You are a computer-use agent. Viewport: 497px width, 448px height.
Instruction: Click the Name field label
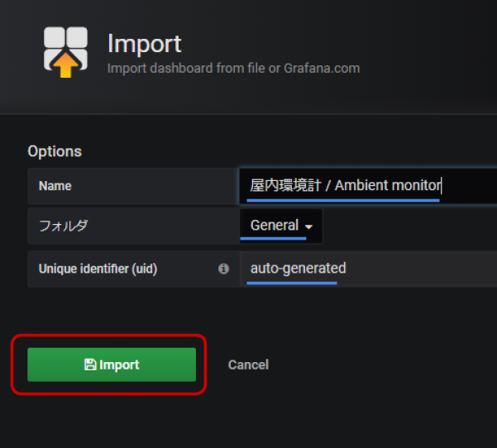[55, 186]
